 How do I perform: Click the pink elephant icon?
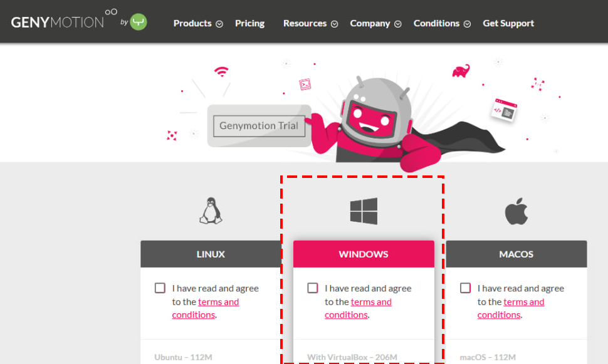(461, 71)
